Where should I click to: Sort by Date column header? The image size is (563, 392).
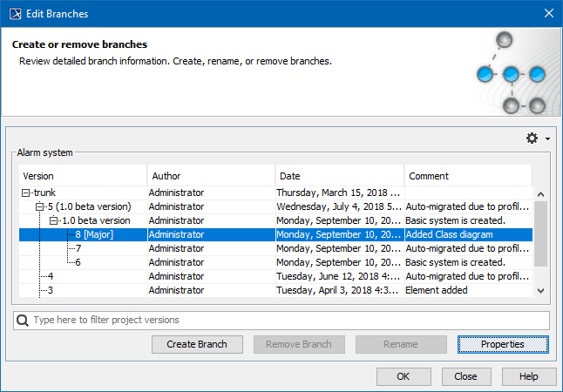click(x=338, y=176)
